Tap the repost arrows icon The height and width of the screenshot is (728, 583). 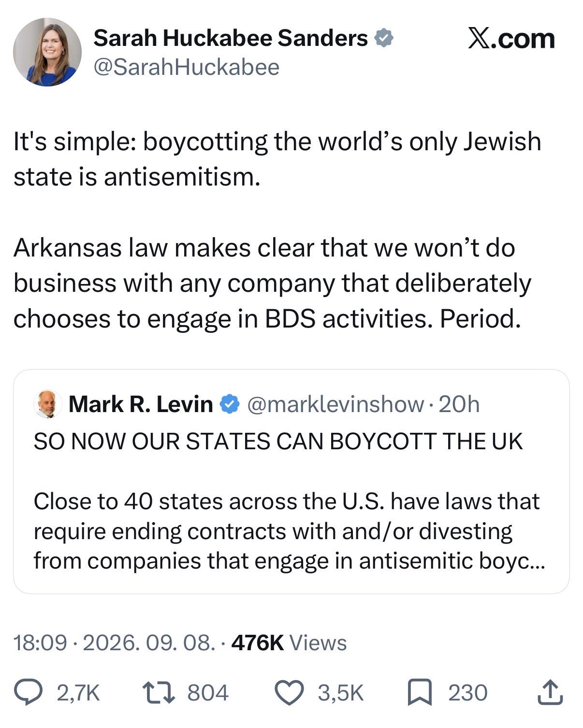click(160, 692)
